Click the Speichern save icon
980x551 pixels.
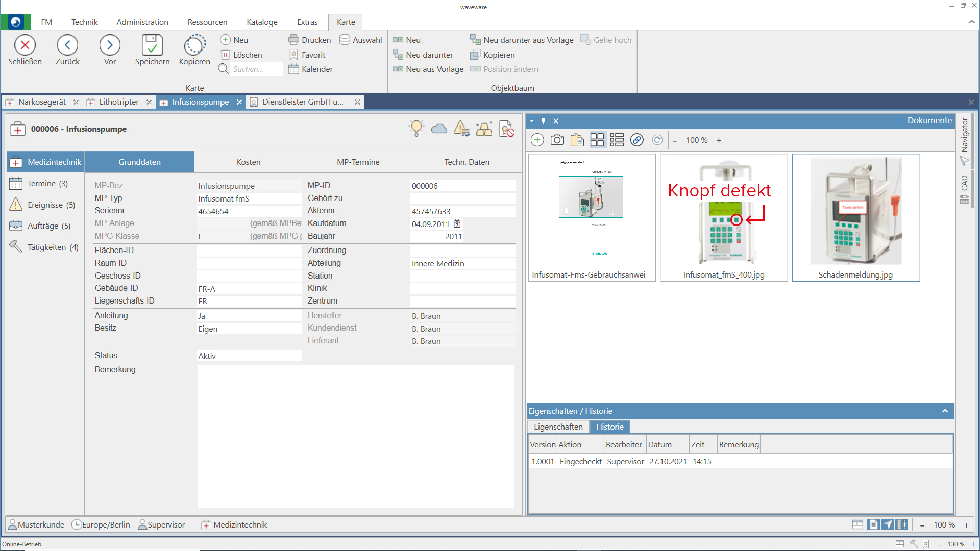(152, 45)
